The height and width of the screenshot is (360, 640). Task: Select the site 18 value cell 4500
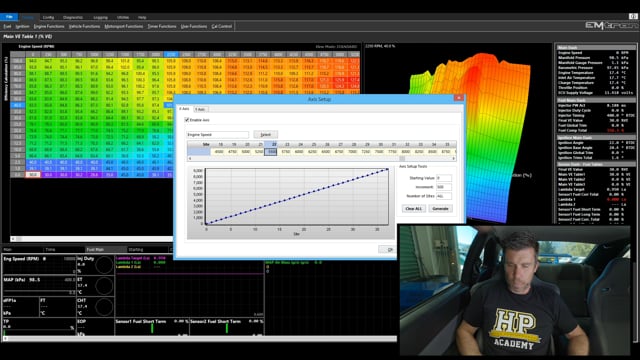coord(219,151)
